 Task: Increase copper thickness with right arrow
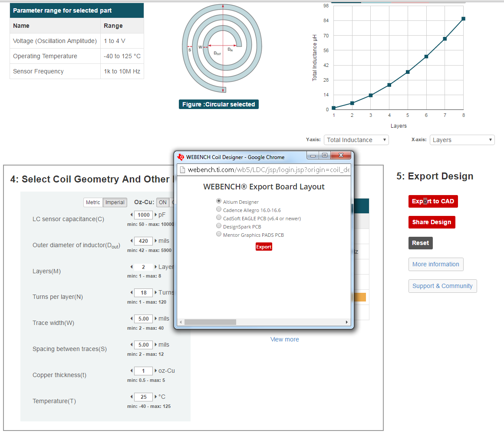pyautogui.click(x=155, y=371)
